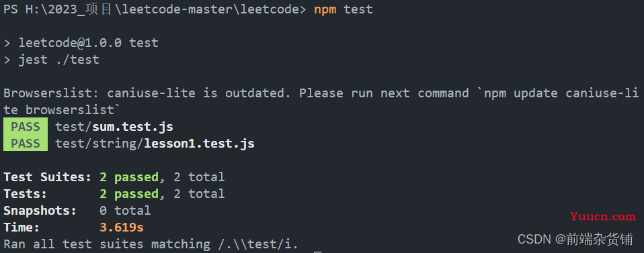Click the 'jest ./test' script line
The height and width of the screenshot is (253, 644).
58,60
